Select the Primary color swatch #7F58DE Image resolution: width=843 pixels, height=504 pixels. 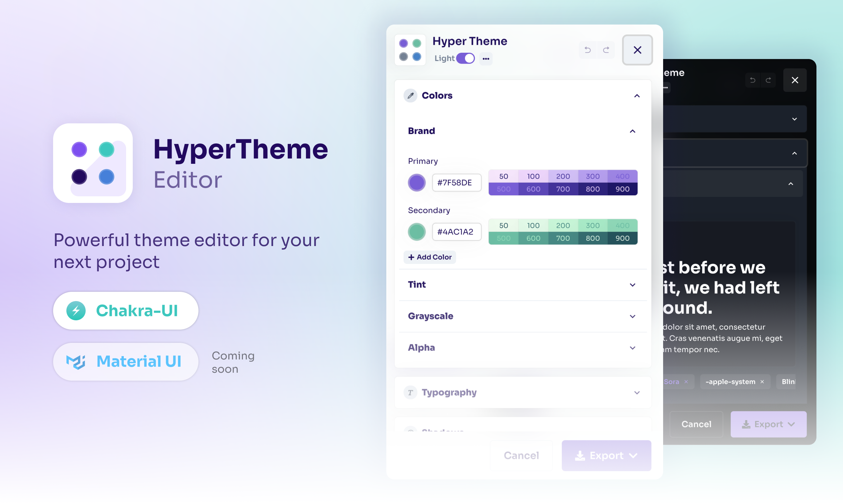(417, 182)
